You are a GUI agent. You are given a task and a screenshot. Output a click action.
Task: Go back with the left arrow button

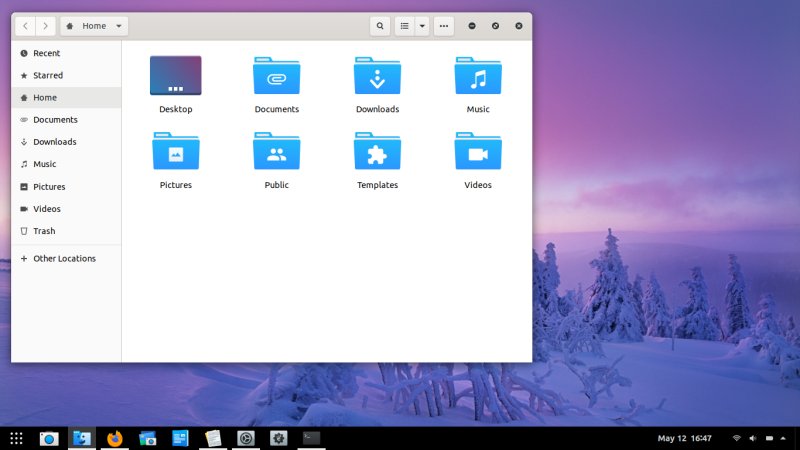[x=24, y=26]
